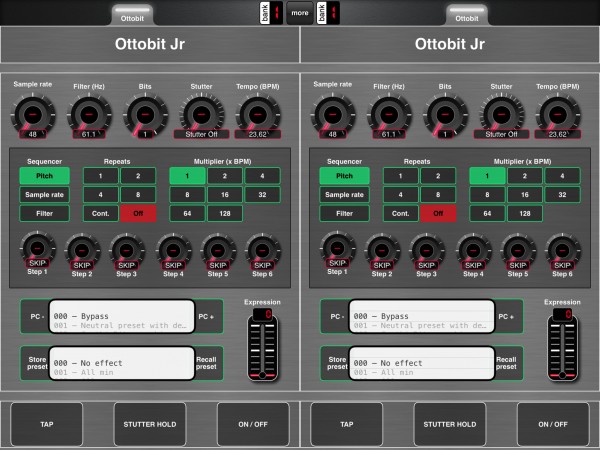Tap the right panel TAP button
This screenshot has width=600, height=450.
tap(347, 424)
